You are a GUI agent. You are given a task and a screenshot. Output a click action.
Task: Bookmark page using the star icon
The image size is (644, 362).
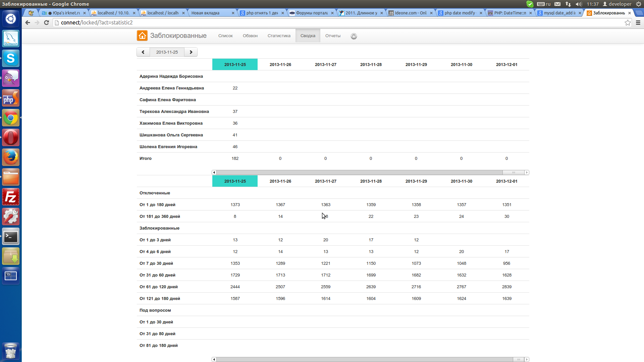click(628, 22)
